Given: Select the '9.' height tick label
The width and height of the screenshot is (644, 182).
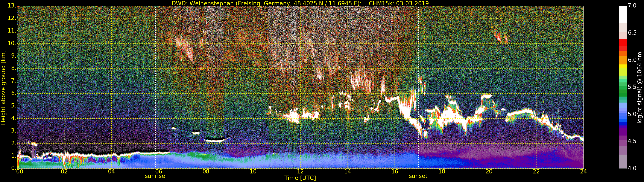Looking at the screenshot, I should 14,56.
